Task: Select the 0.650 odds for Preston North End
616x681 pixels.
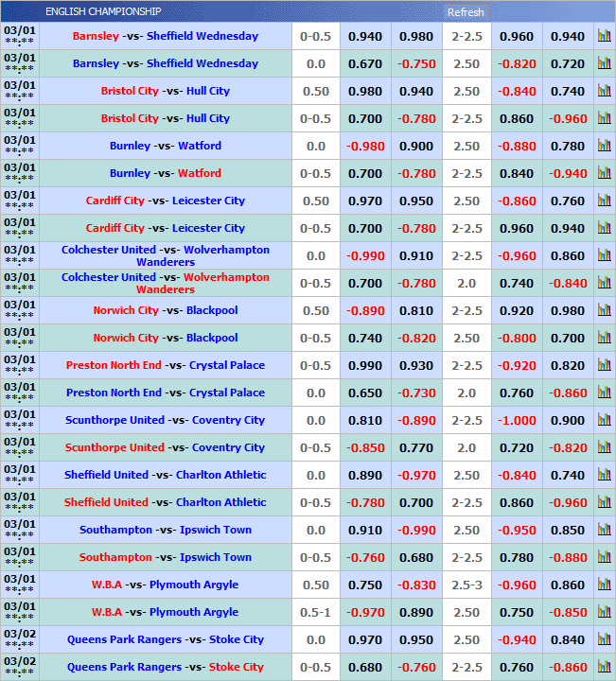Action: coord(365,393)
